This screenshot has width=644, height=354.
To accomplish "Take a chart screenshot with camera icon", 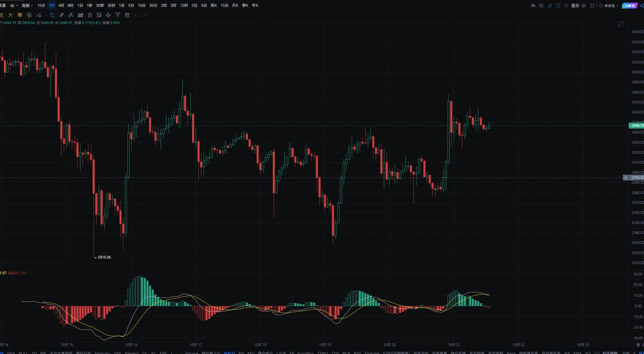I will pos(541,6).
